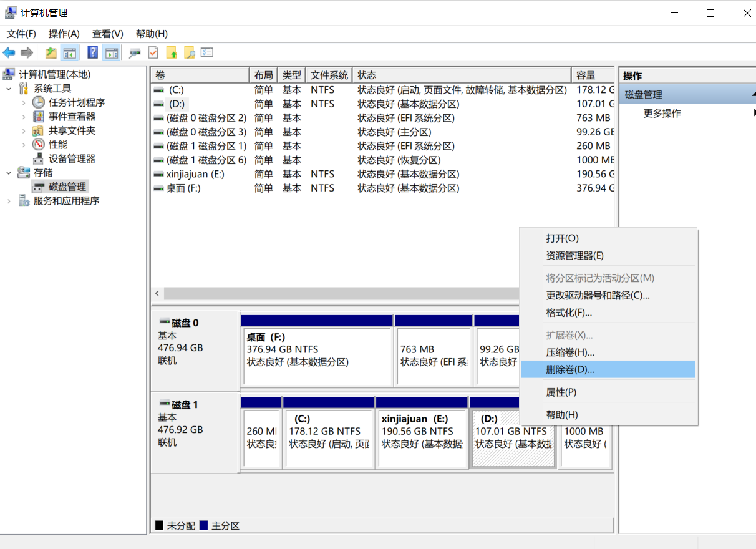Sort by the 卷 column header

(200, 75)
